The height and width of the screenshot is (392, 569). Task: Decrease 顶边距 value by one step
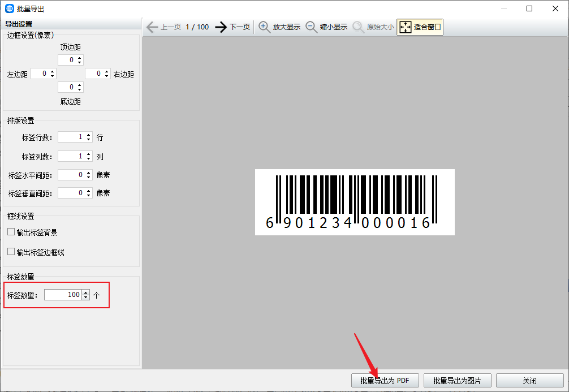pos(80,62)
